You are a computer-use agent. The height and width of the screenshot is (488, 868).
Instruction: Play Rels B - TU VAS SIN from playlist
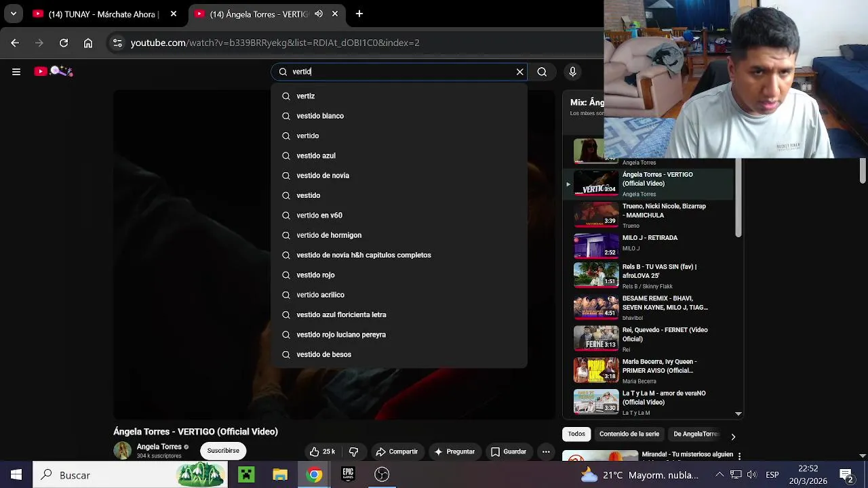coord(648,276)
